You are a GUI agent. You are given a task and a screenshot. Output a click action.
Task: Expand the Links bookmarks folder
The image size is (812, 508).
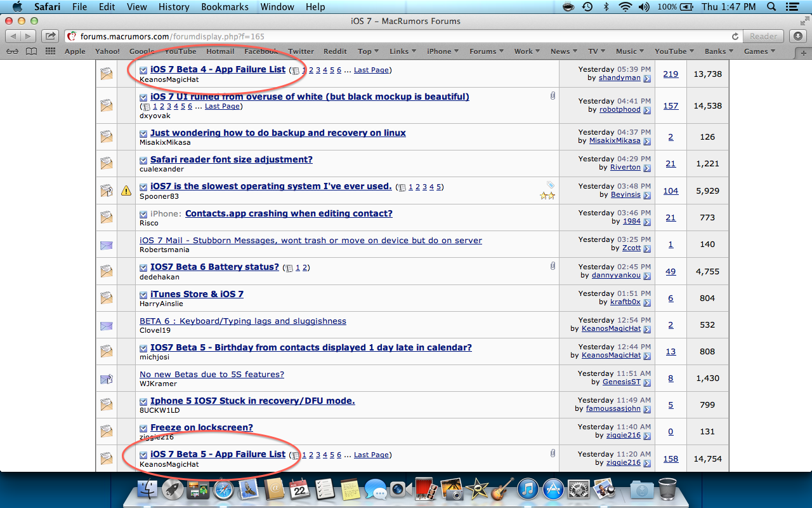(403, 51)
